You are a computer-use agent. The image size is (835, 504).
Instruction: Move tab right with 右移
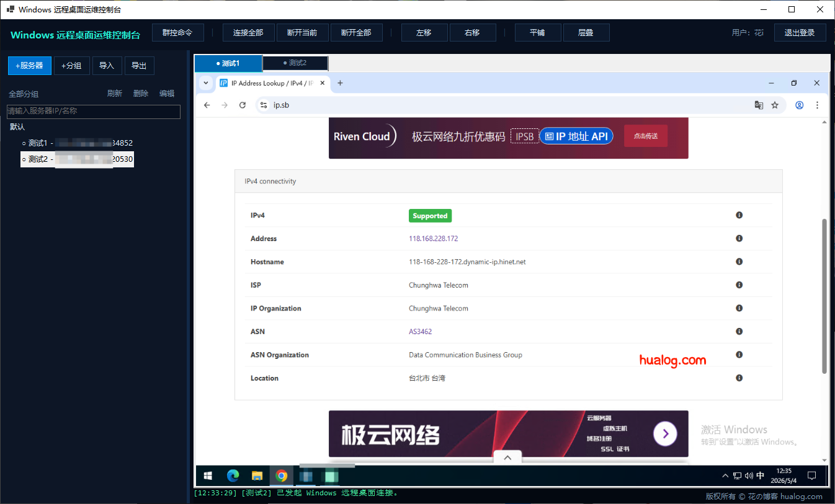coord(473,33)
